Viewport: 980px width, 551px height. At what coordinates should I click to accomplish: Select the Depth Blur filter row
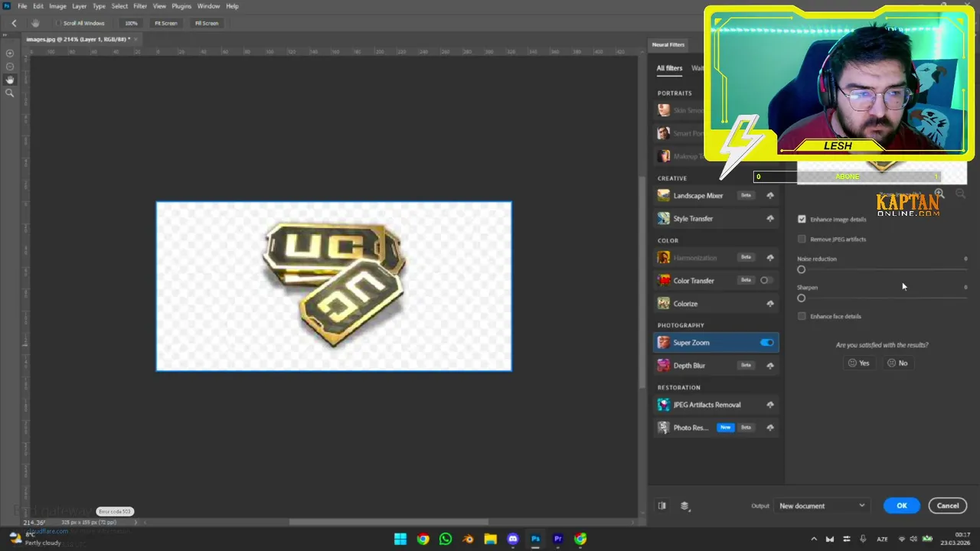[x=716, y=366]
